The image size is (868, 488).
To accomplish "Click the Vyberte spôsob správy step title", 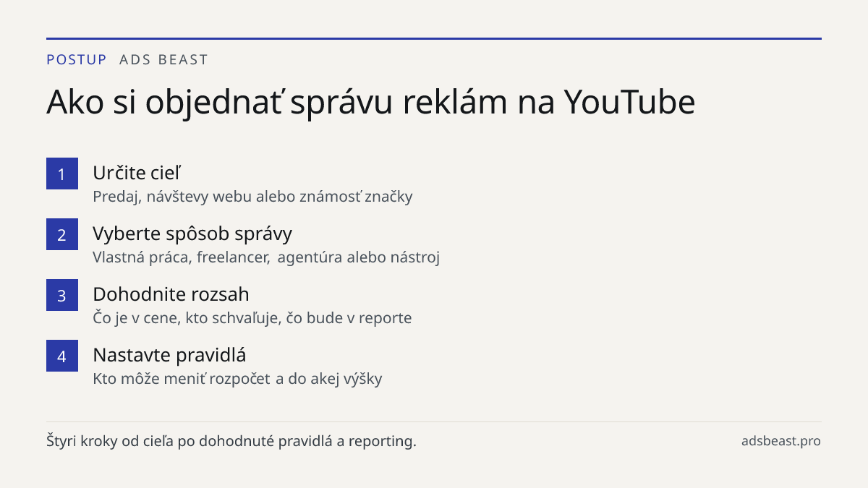I will coord(192,234).
